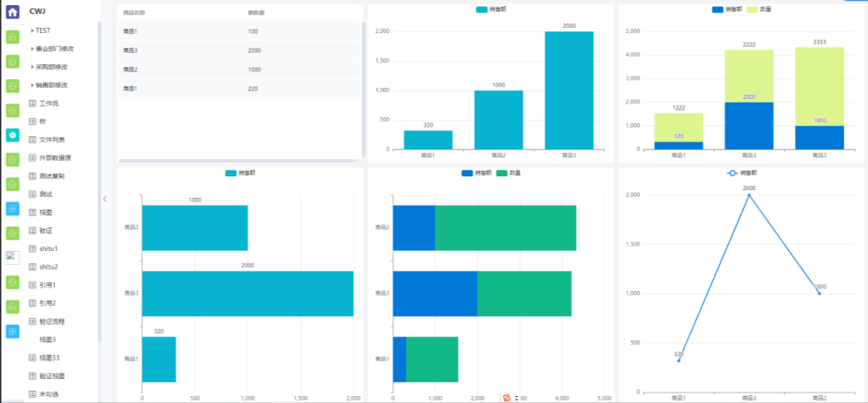
Task: Click the page icon before 外部数据源
Action: click(33, 158)
